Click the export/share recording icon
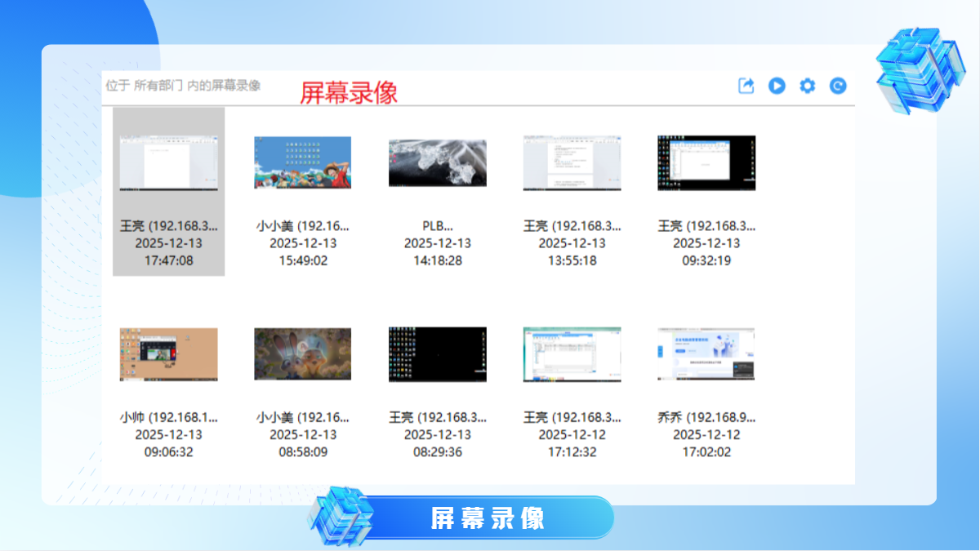 (x=746, y=86)
